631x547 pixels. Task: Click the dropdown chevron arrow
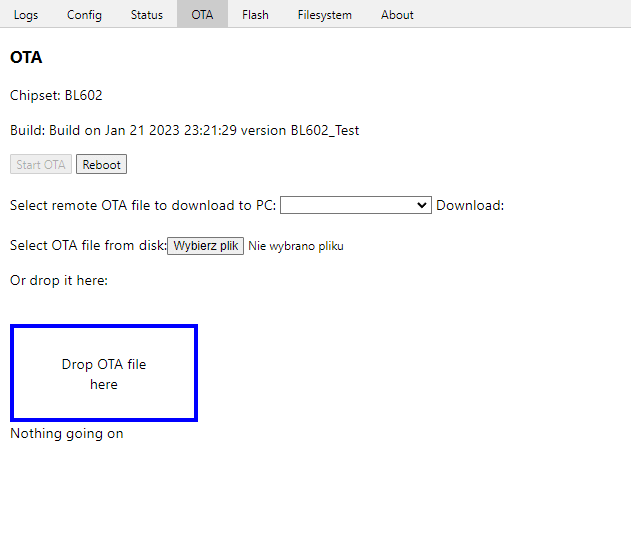pyautogui.click(x=421, y=205)
